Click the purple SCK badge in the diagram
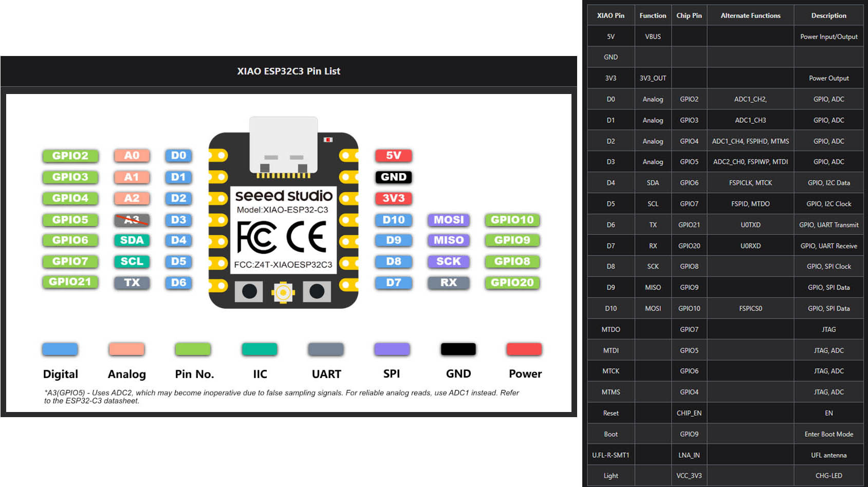868x487 pixels. [x=449, y=261]
